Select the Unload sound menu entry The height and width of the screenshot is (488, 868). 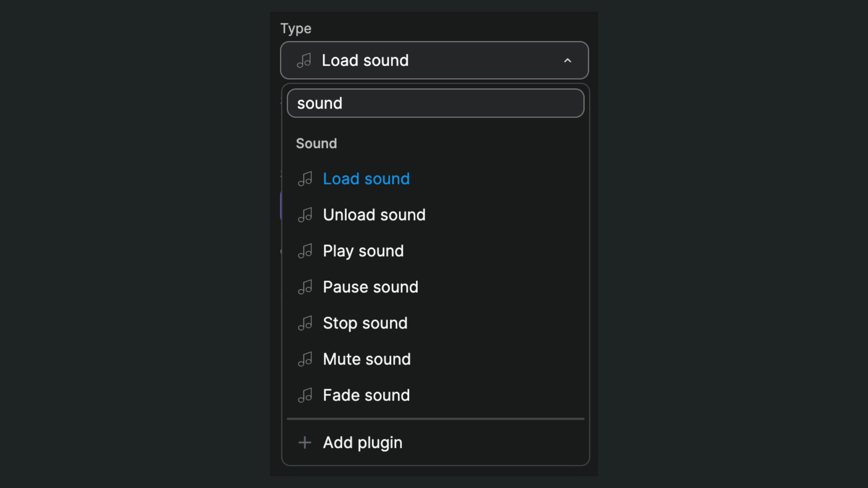[374, 215]
